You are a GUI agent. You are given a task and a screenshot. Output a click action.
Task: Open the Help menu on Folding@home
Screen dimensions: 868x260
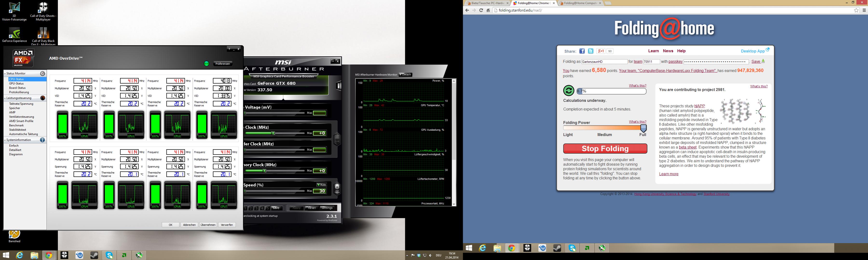tap(681, 51)
